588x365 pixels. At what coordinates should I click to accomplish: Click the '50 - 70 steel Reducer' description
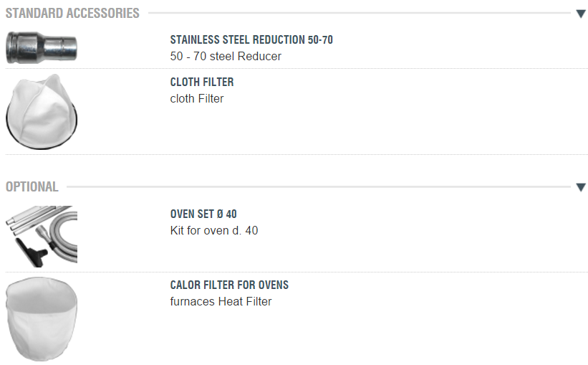point(226,56)
